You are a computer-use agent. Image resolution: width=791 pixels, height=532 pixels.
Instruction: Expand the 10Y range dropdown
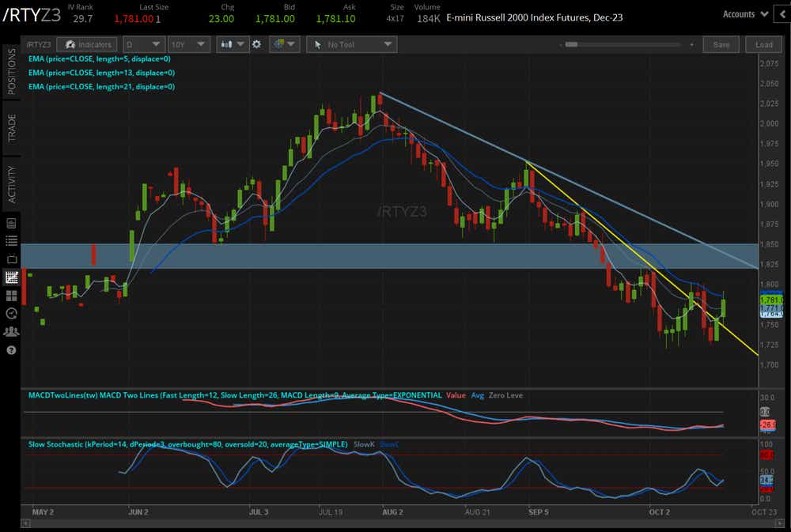[188, 44]
